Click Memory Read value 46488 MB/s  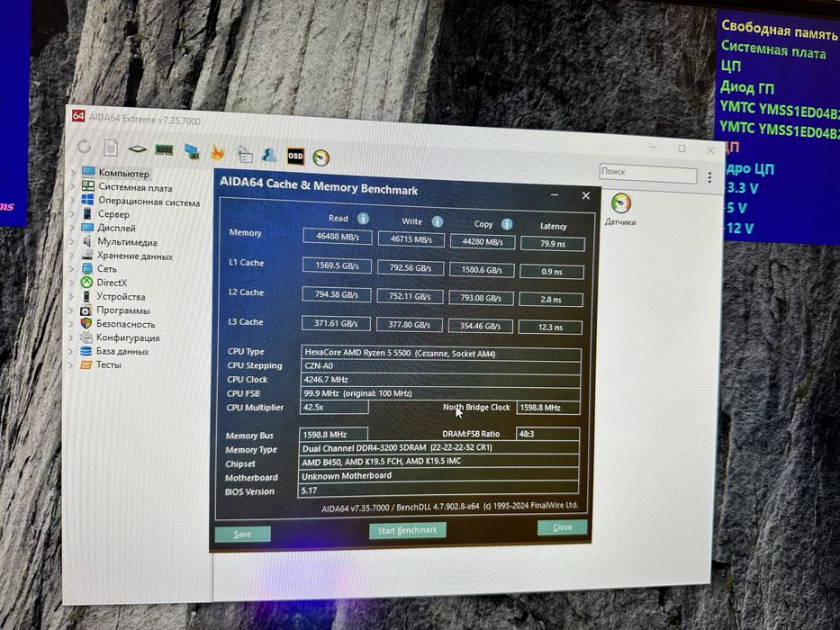pyautogui.click(x=337, y=236)
